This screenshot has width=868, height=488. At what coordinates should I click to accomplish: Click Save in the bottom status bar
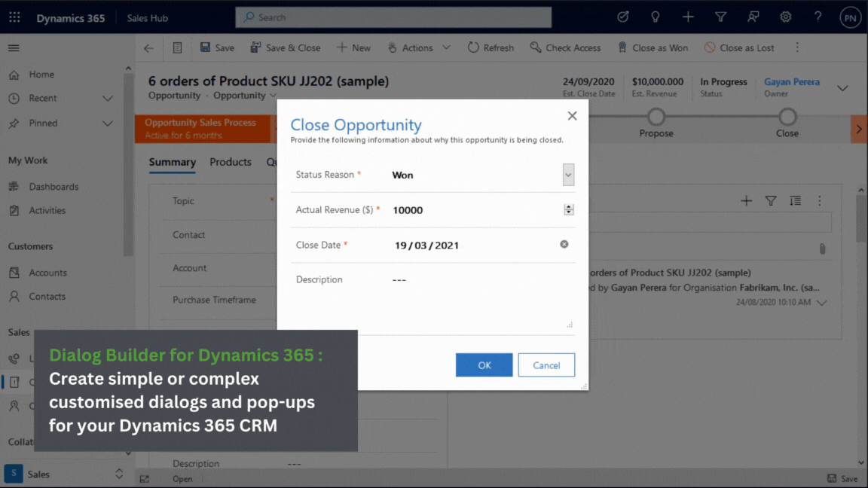(x=842, y=479)
